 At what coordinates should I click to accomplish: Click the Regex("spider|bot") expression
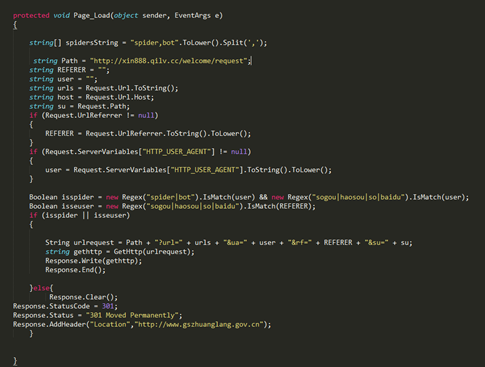(x=160, y=197)
